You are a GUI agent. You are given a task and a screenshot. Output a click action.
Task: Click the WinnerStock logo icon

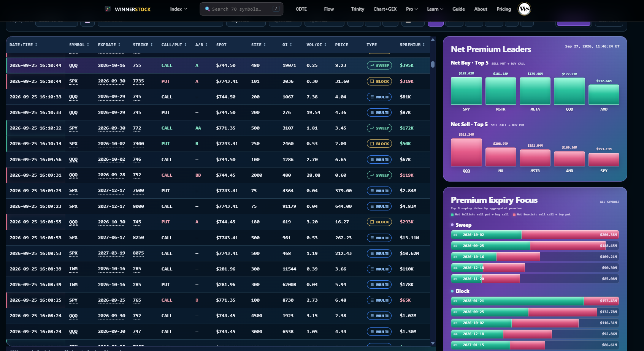(x=108, y=9)
